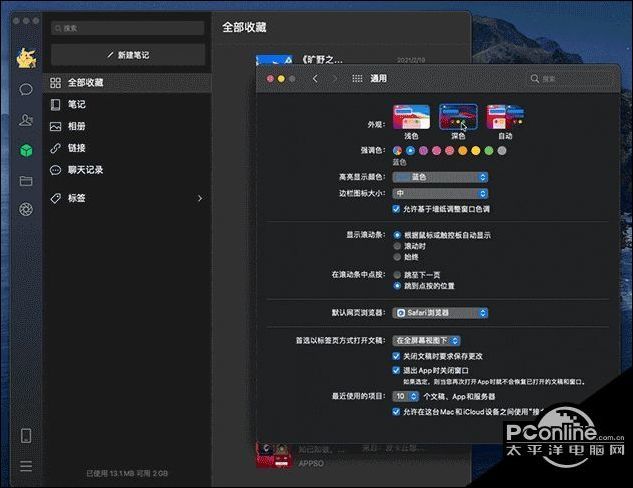
Task: Select the 深色 dark appearance thumbnail
Action: 458,117
